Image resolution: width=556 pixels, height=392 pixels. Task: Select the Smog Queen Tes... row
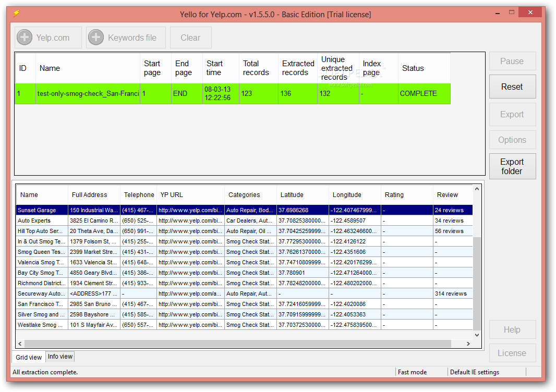244,252
